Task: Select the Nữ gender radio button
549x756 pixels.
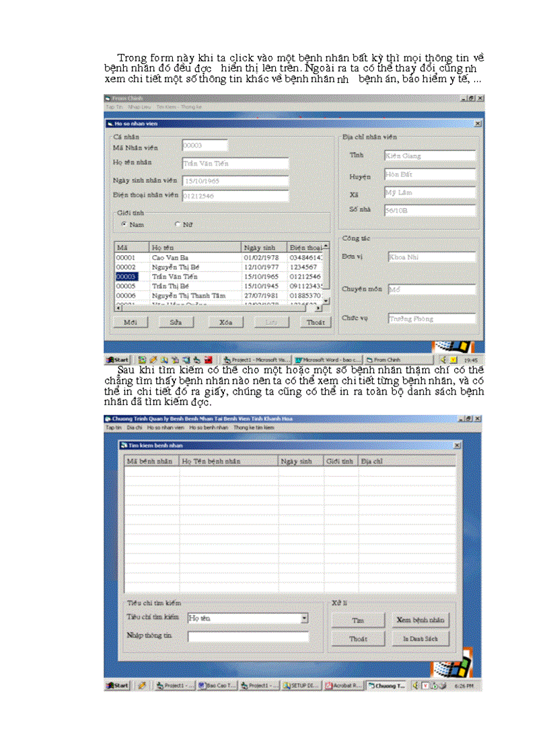Action: click(178, 224)
